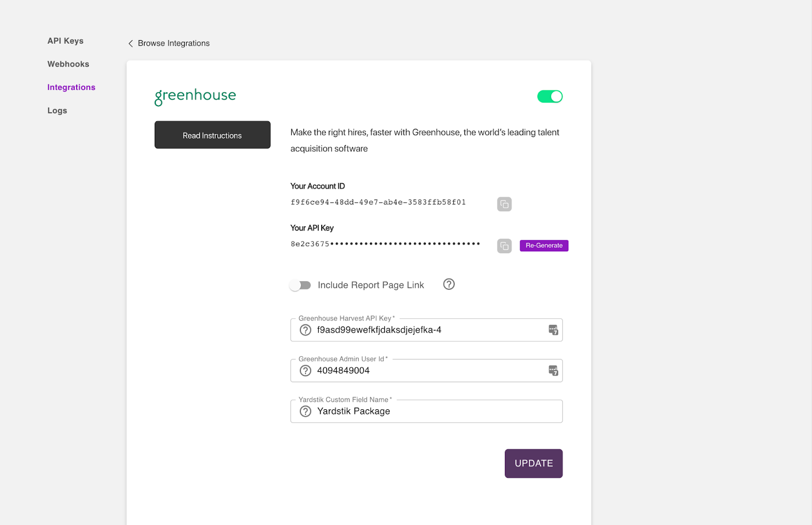Open the Logs section
Image resolution: width=812 pixels, height=525 pixels.
(57, 111)
